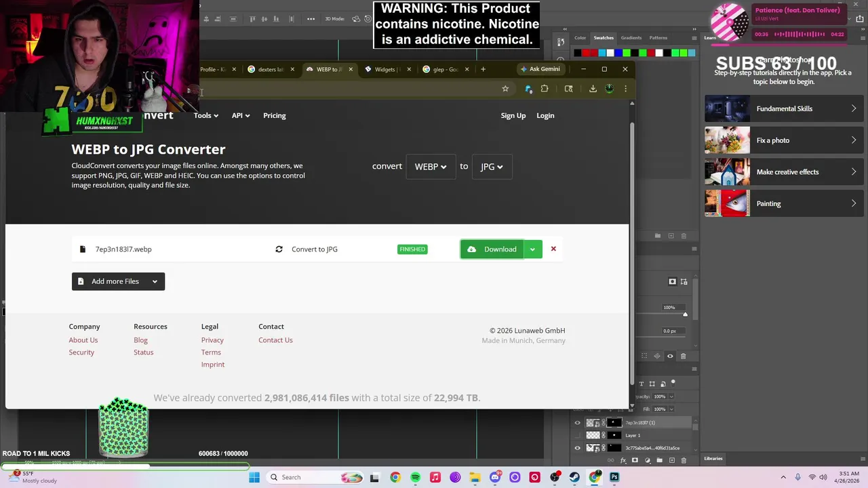The height and width of the screenshot is (488, 868).
Task: Delete layer with Layers panel trash icon
Action: pos(684,460)
